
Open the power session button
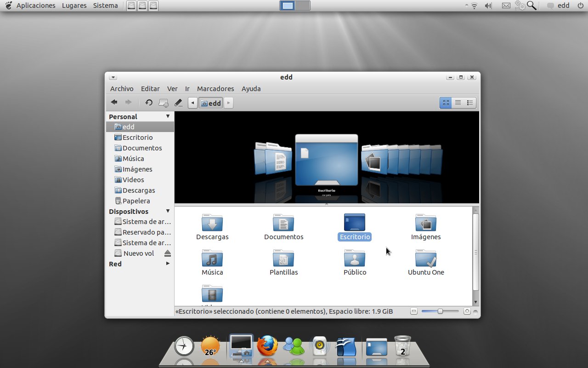580,6
